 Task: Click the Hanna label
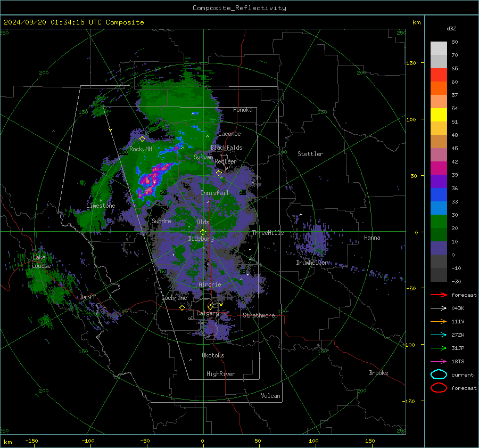pyautogui.click(x=372, y=238)
